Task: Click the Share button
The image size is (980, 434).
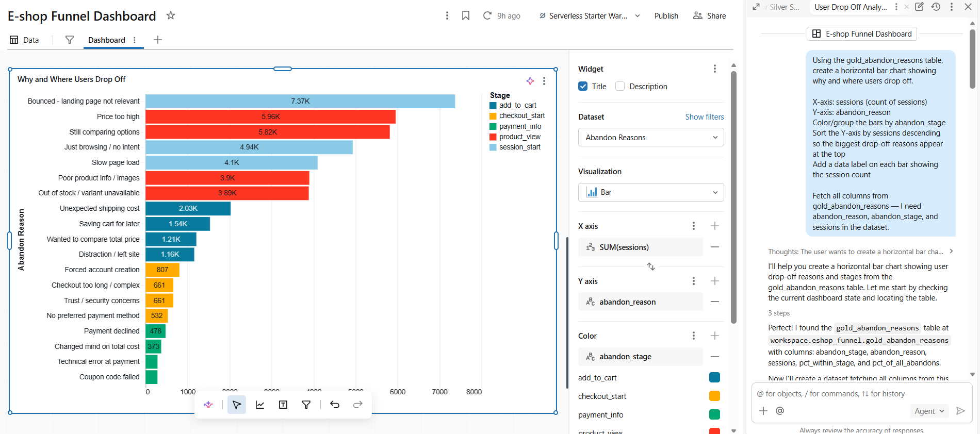Action: click(709, 15)
